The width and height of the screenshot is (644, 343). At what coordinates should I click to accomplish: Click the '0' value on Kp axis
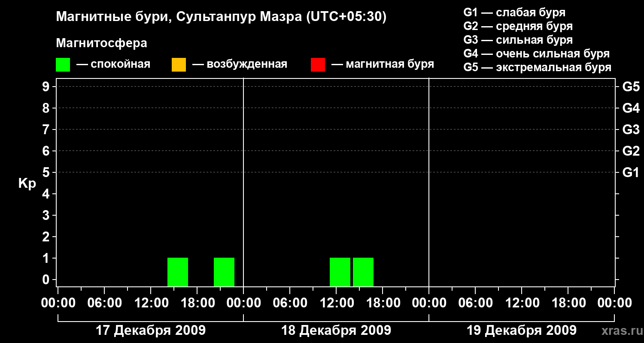coord(46,280)
